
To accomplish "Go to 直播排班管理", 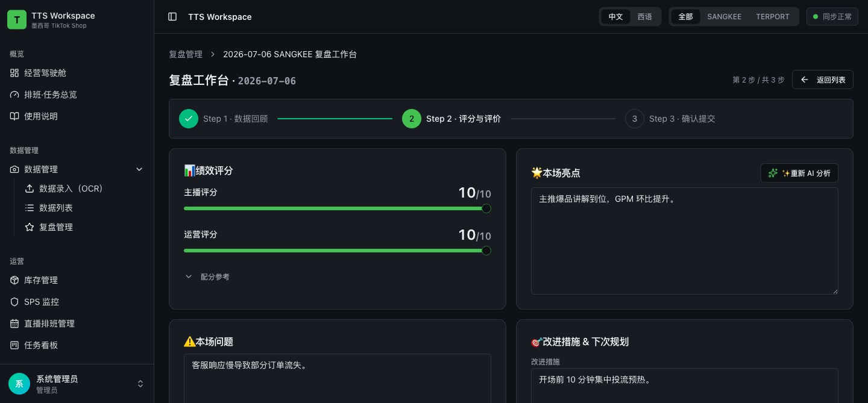I will tap(77, 323).
